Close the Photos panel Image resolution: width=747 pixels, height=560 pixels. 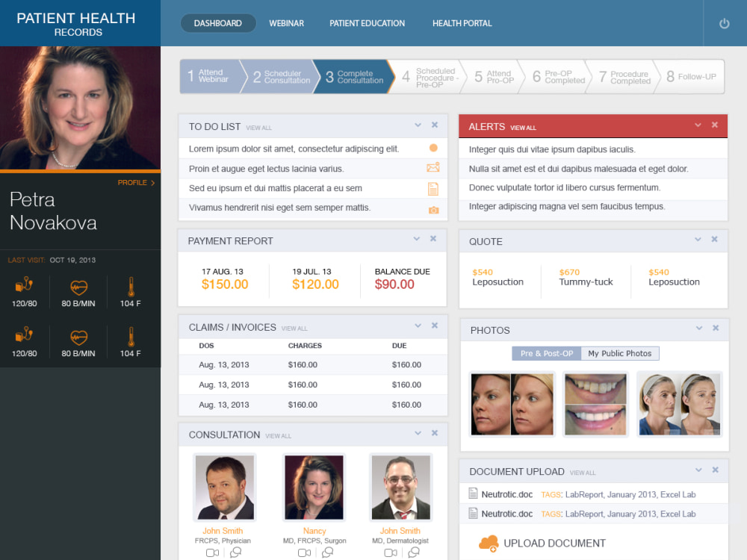[716, 328]
